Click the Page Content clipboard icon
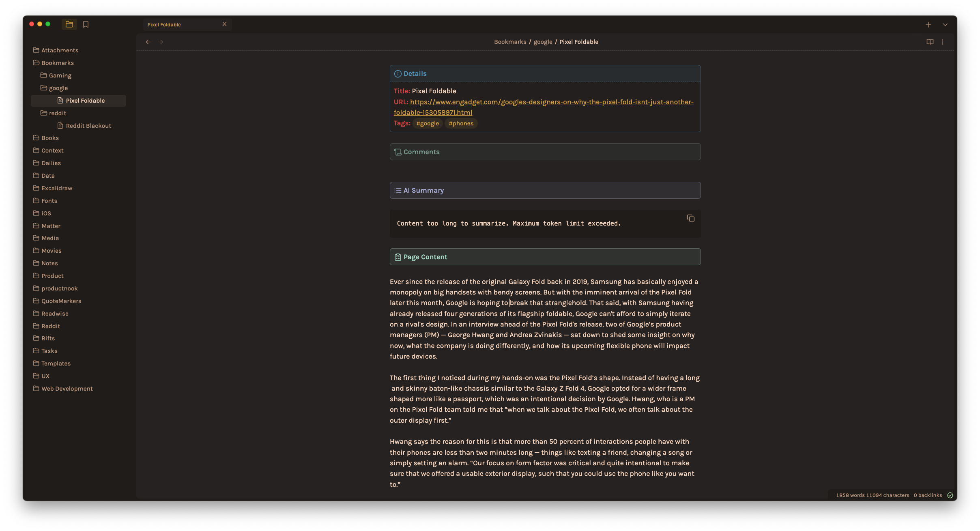Image resolution: width=980 pixels, height=531 pixels. click(x=398, y=257)
